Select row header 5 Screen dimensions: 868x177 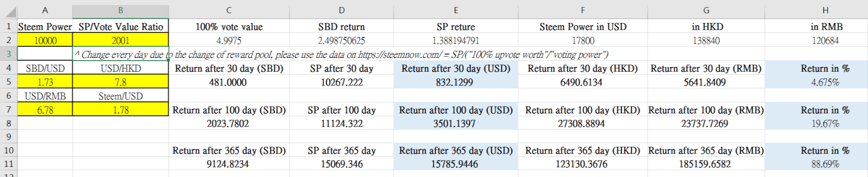pos(8,82)
